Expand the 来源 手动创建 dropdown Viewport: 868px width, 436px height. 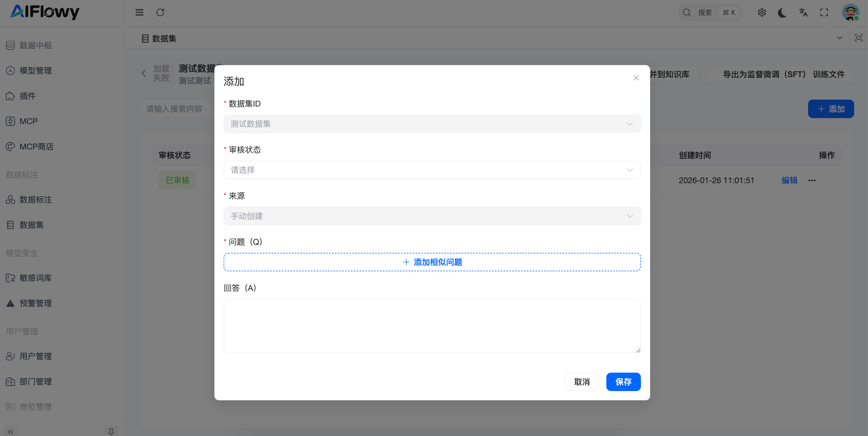432,216
